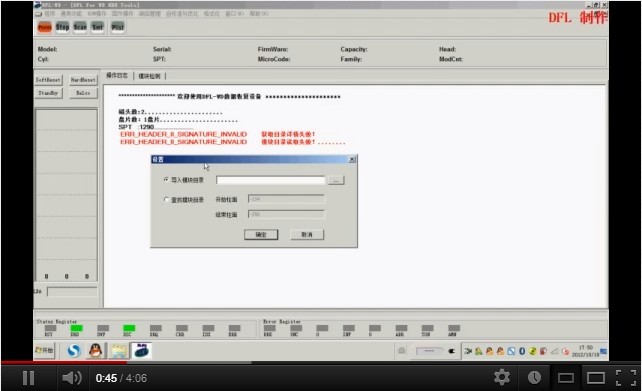Click the DFL app taskbar icon
The image size is (642, 391).
(141, 351)
